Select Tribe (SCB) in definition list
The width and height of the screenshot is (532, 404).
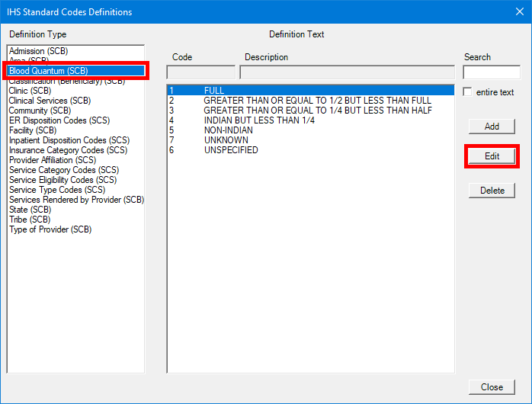[30, 220]
